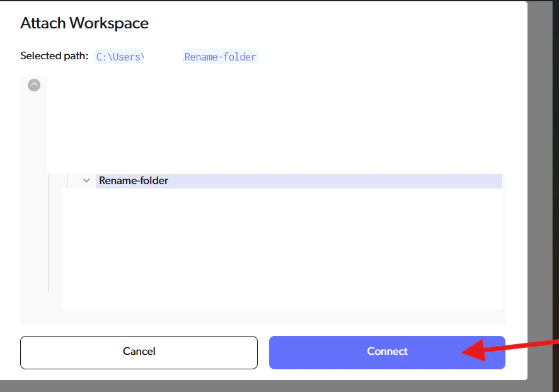Image resolution: width=559 pixels, height=392 pixels.
Task: Cancel the workspace attachment
Action: click(139, 352)
